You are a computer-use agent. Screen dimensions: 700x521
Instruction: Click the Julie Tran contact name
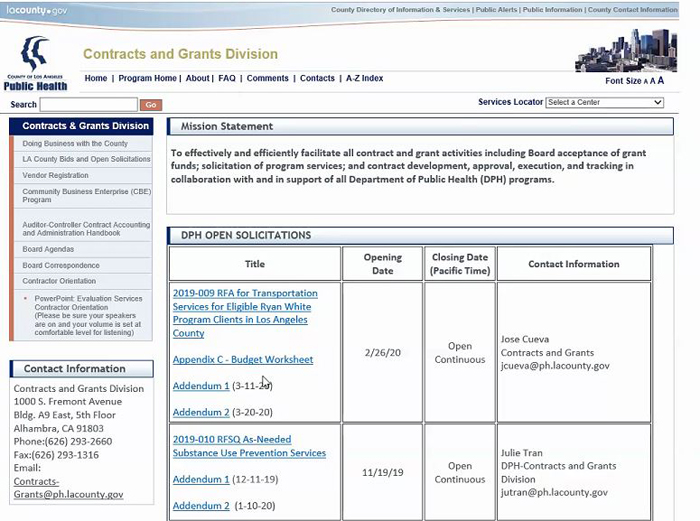tap(521, 453)
